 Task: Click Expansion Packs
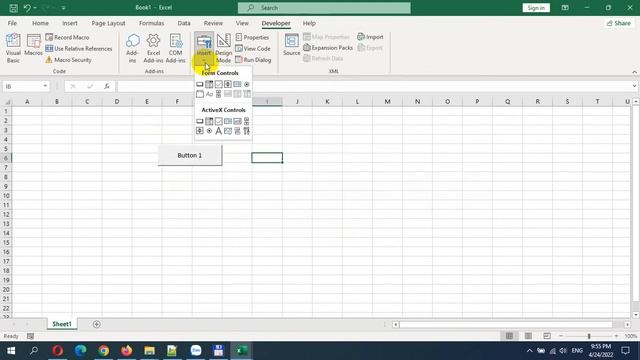pyautogui.click(x=328, y=48)
